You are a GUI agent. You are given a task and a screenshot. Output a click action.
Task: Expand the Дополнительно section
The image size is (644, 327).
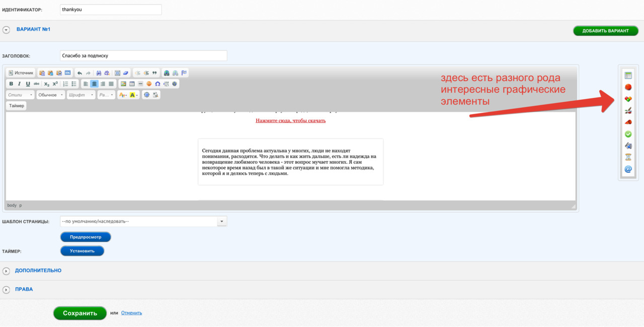[38, 271]
